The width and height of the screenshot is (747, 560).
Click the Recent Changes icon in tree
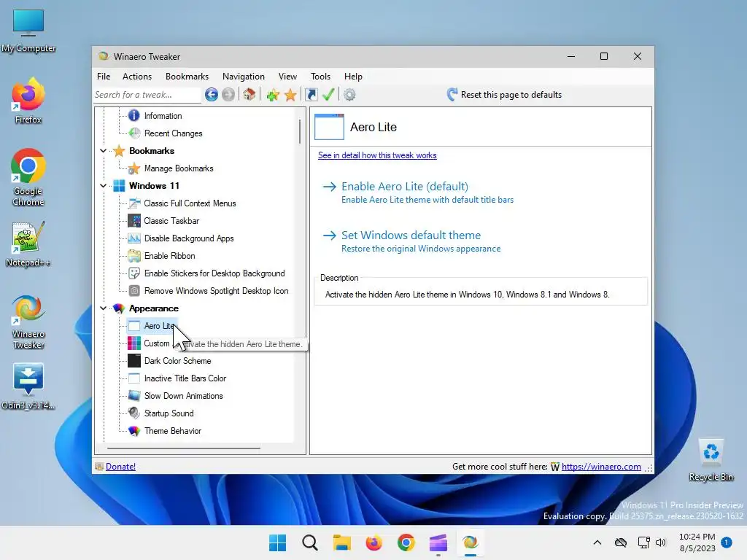click(x=134, y=133)
